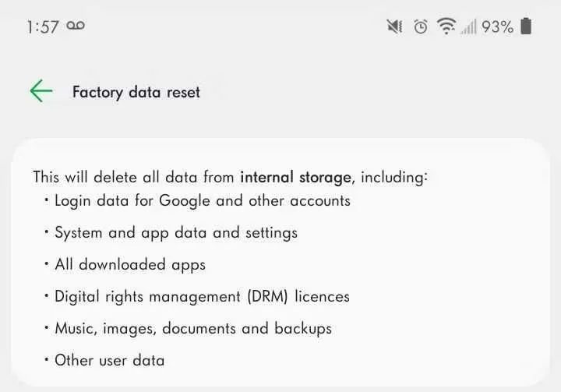Viewport: 561px width, 392px height.
Task: Tap the battery icon
Action: click(527, 26)
